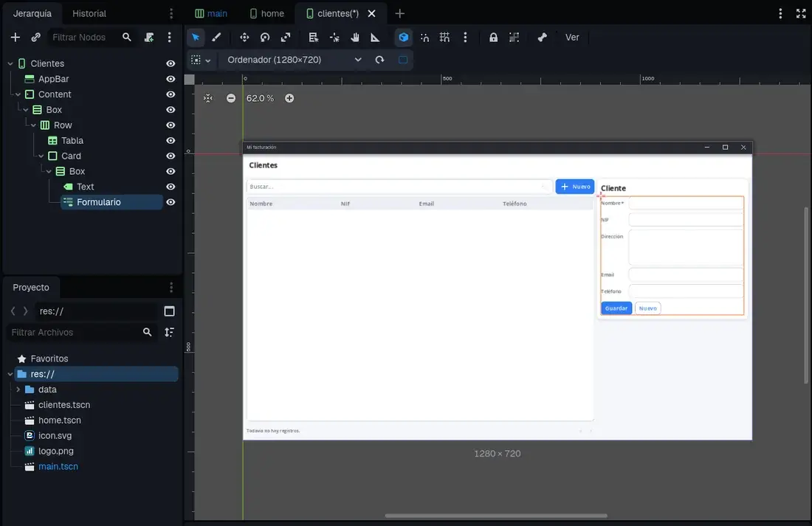Center the view with the zoom reset icon
Viewport: 812px width, 526px height.
pyautogui.click(x=208, y=98)
